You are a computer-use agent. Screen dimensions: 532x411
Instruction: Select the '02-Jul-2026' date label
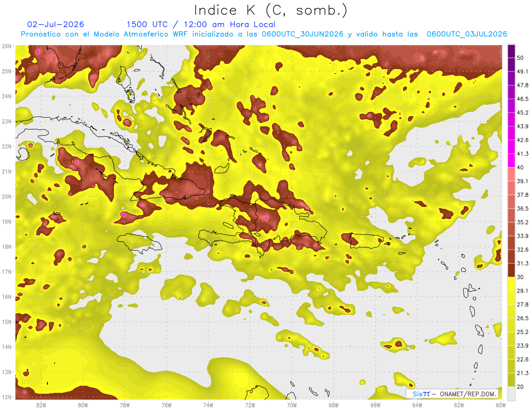coord(55,24)
